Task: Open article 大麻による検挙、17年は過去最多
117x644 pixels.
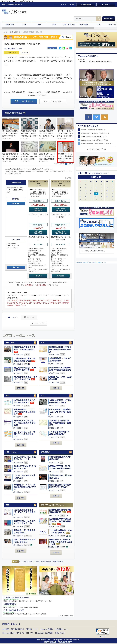Action: [x=60, y=401]
